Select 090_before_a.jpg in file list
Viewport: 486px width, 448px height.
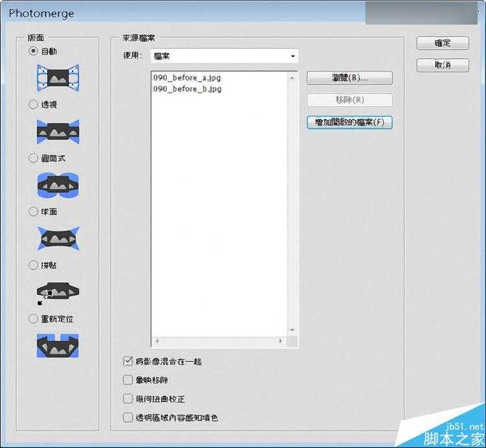pos(187,78)
